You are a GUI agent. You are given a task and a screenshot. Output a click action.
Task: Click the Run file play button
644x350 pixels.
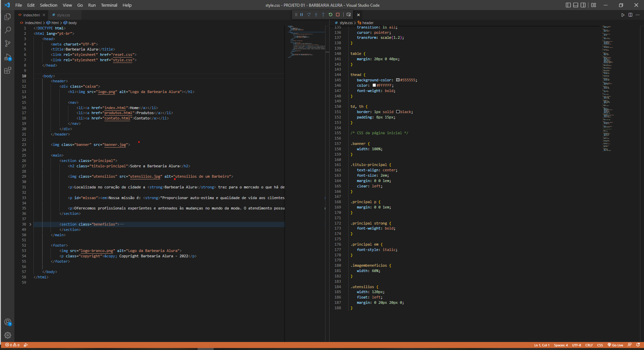[623, 15]
